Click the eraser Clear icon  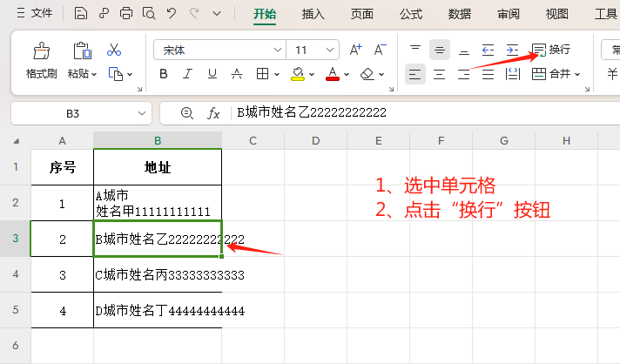pos(367,74)
